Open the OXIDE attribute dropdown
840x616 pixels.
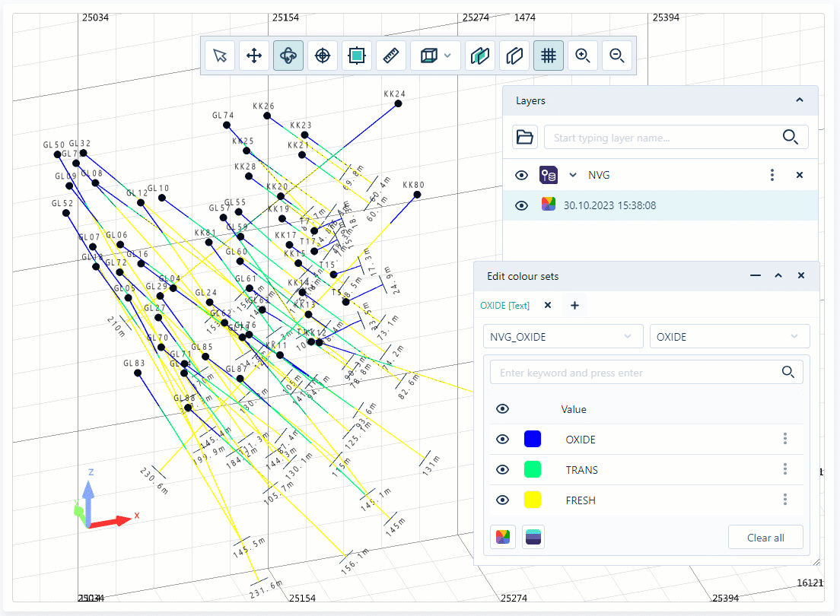tap(729, 335)
